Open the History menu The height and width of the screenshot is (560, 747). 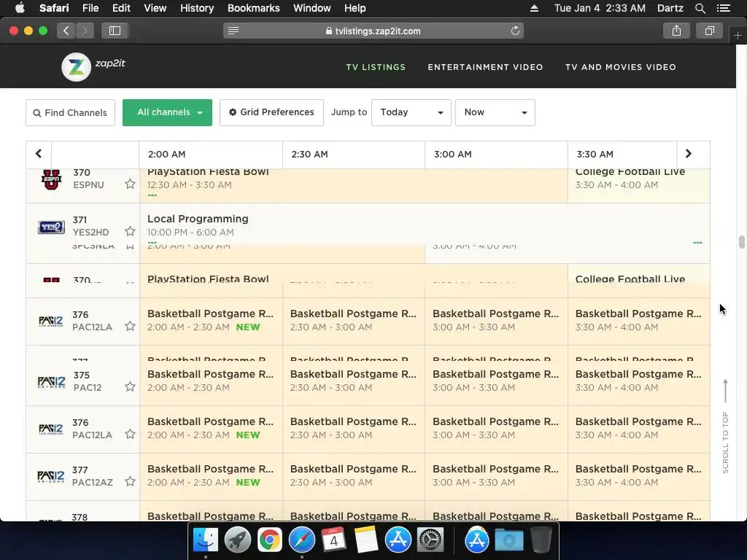197,8
